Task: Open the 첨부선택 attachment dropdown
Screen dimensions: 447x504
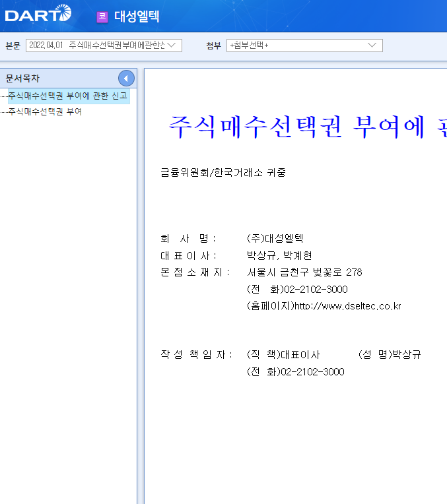Action: click(304, 46)
